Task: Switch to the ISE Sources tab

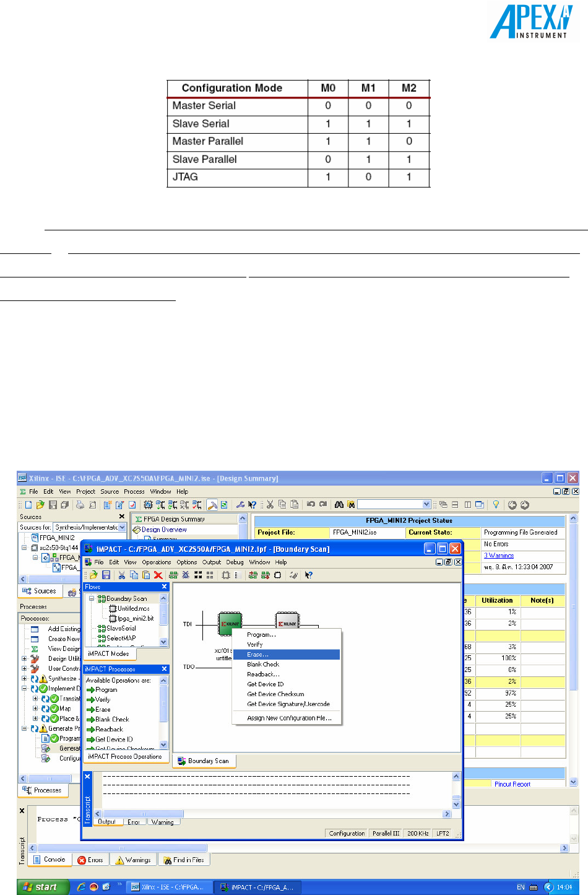Action: [x=40, y=592]
